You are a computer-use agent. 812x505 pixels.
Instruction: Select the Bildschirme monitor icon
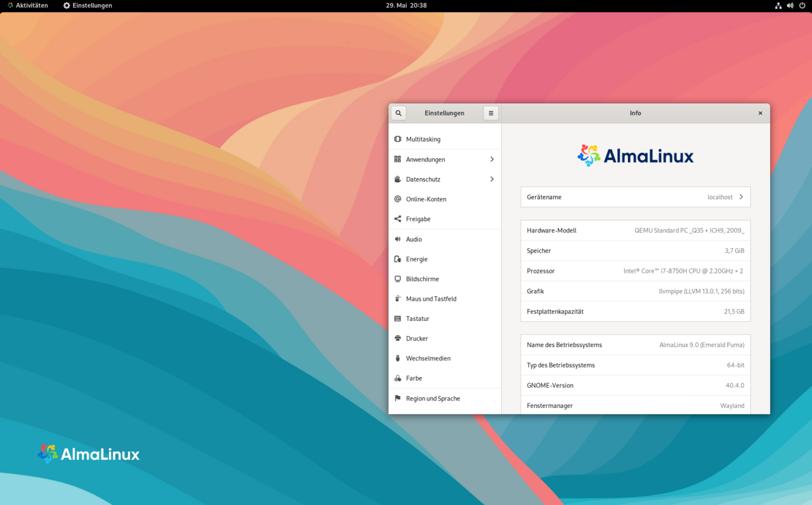click(x=398, y=279)
